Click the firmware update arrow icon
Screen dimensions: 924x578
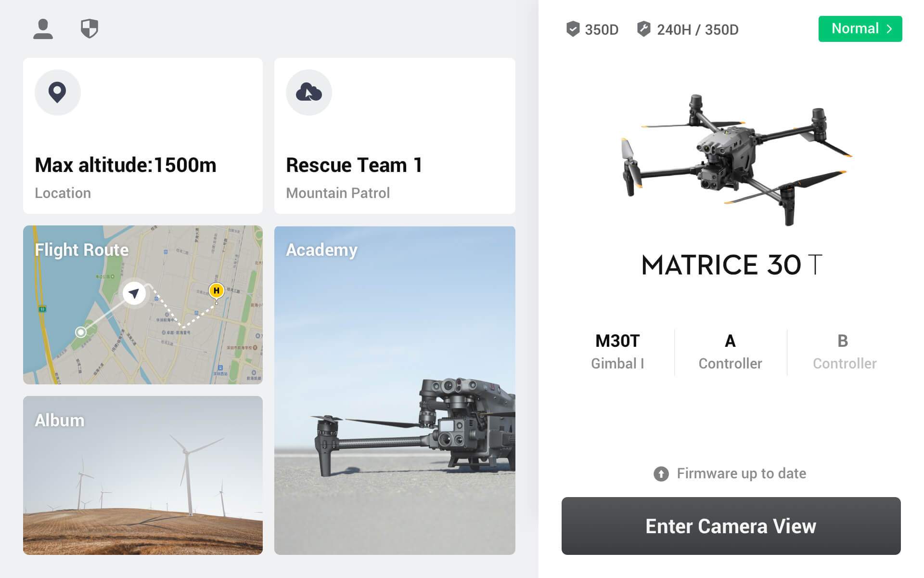661,474
